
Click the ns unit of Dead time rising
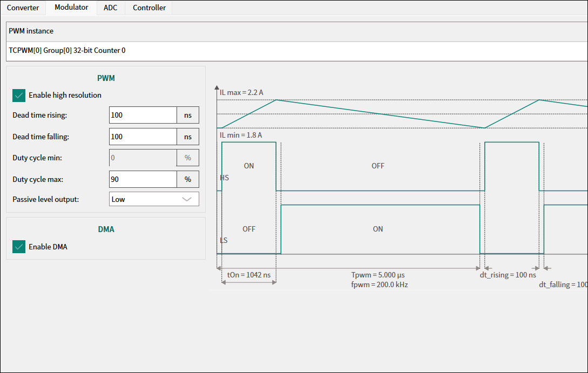point(188,115)
